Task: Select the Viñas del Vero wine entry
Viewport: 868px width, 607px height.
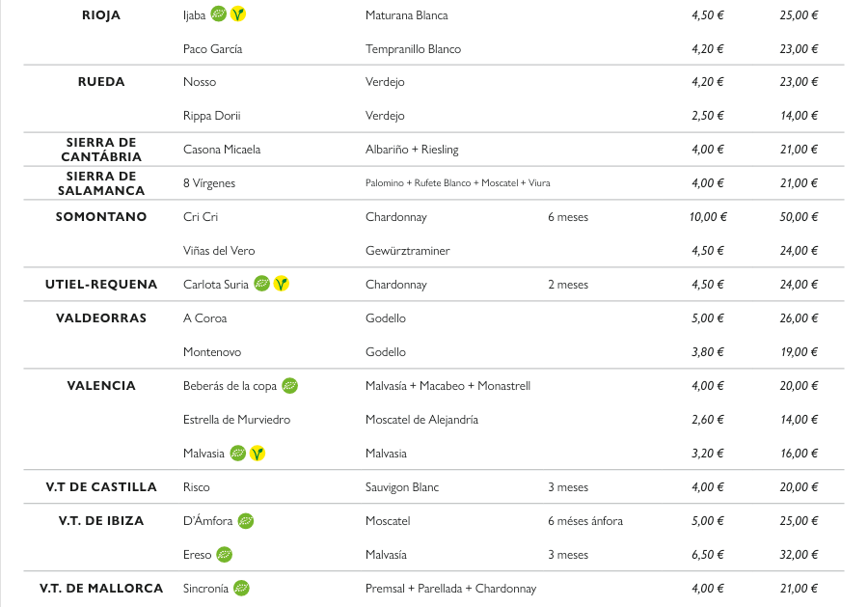Action: 219,251
